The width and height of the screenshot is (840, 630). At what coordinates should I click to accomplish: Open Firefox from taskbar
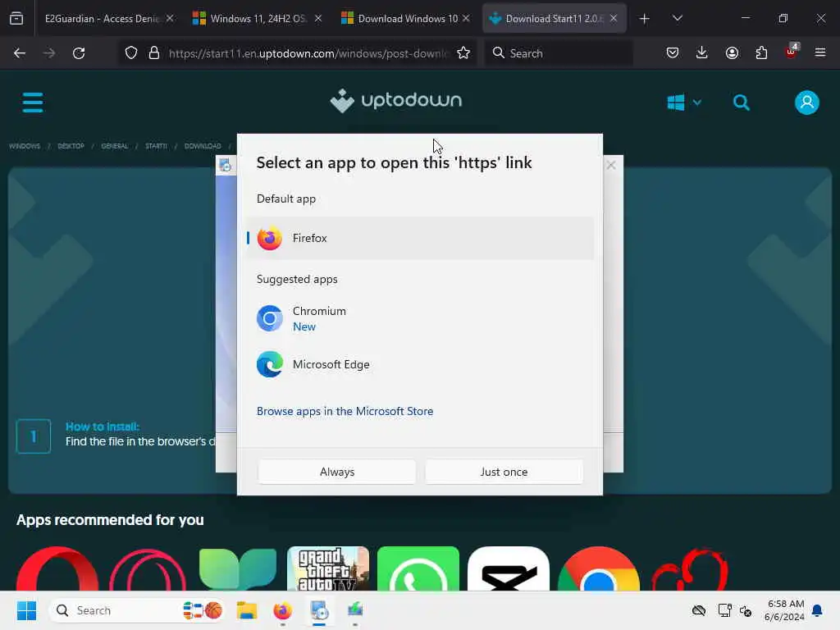[x=282, y=610]
